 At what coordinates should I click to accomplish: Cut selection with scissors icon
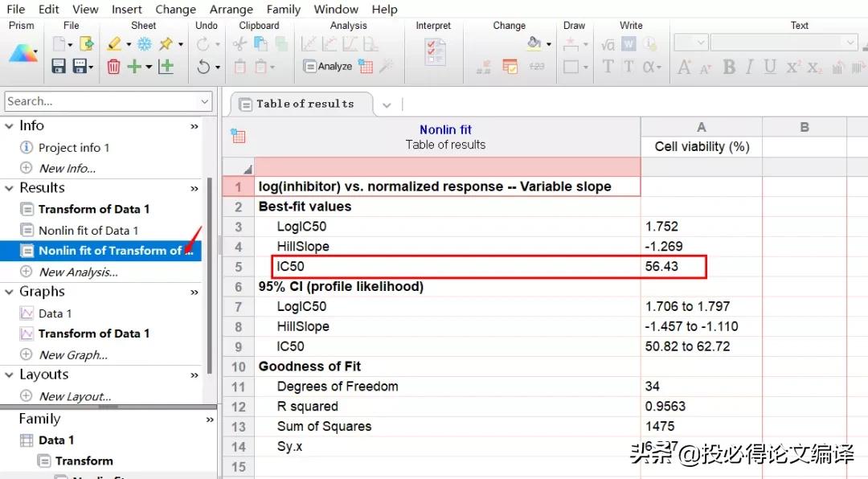(x=240, y=43)
